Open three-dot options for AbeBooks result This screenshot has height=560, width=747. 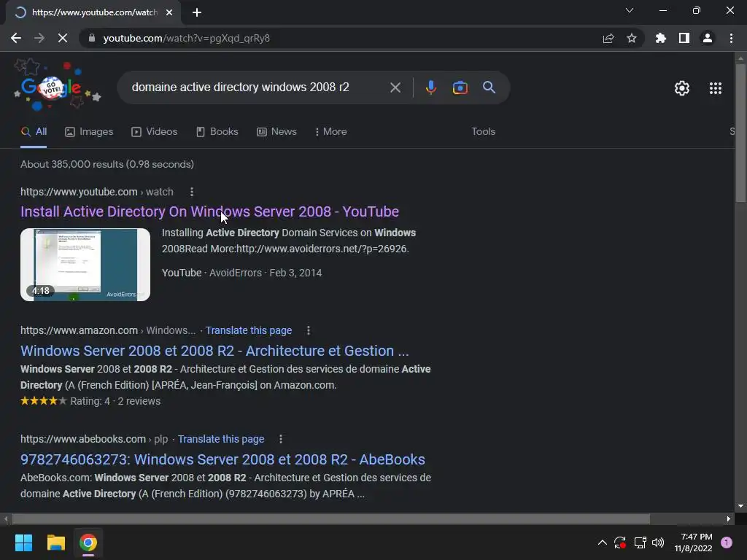[x=281, y=439]
